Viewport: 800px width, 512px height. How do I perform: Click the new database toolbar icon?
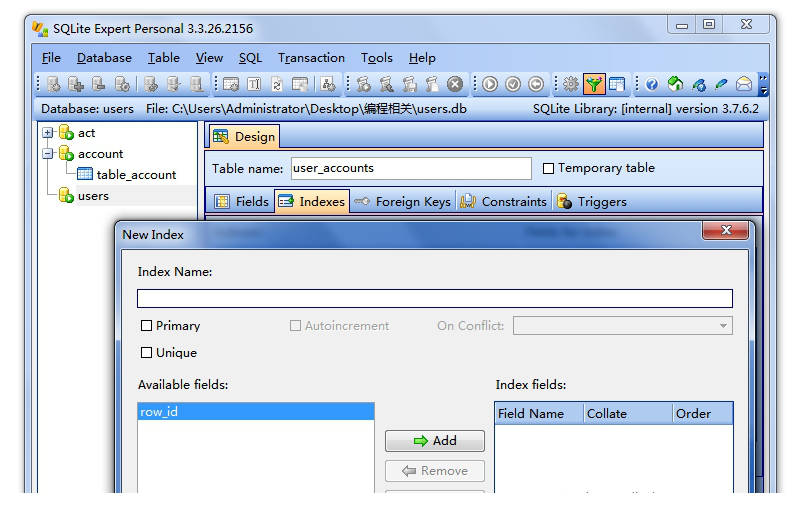54,84
